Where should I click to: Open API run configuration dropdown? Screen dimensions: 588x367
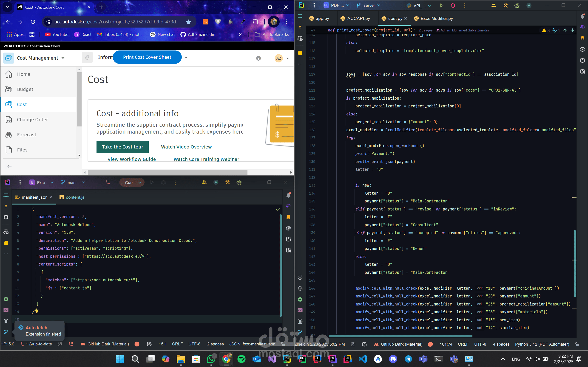pyautogui.click(x=419, y=5)
